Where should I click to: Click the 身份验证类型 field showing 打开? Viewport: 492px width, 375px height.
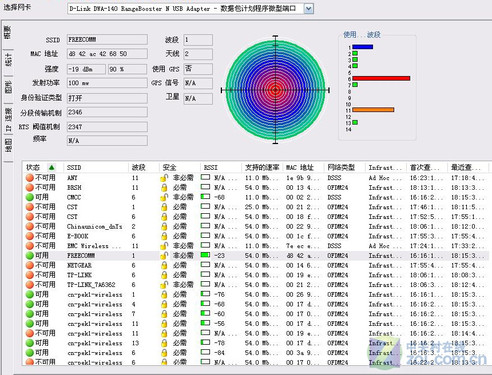click(x=107, y=98)
